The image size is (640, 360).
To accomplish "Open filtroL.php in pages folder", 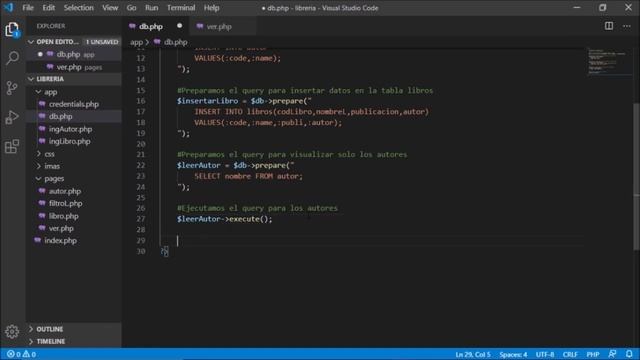I will [x=74, y=203].
